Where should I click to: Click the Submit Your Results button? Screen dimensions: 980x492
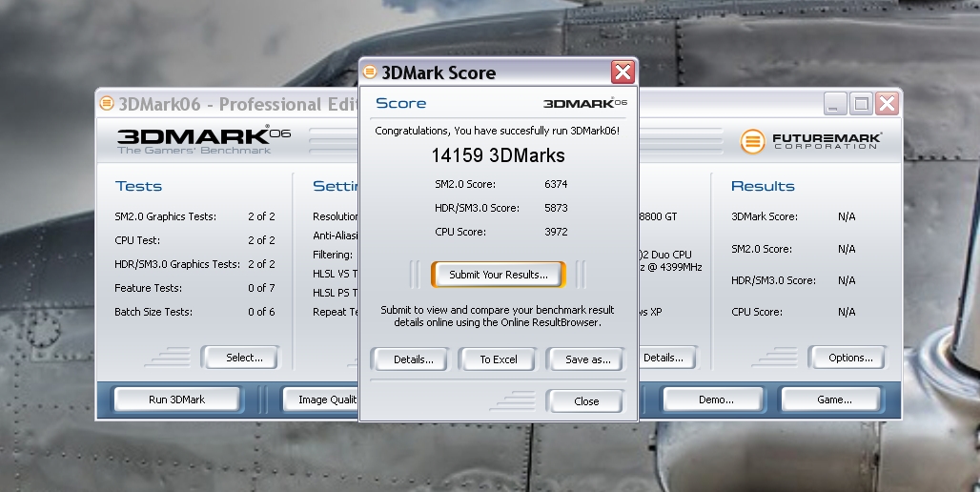coord(499,275)
